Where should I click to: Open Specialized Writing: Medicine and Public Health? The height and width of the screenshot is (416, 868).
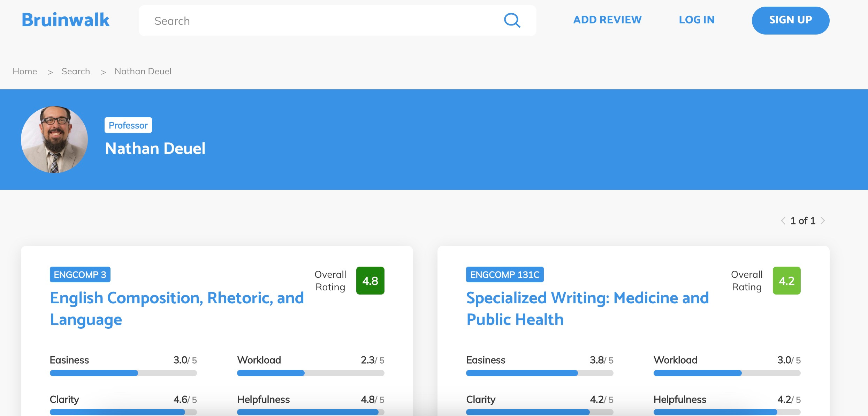(588, 309)
